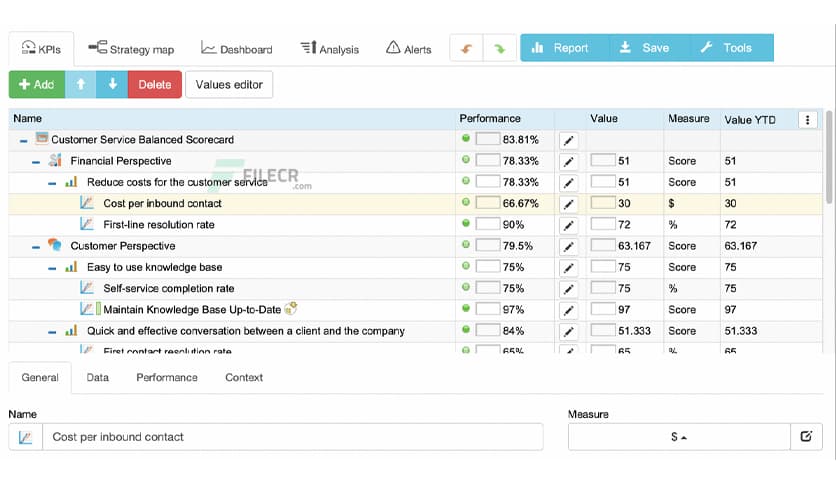836x484 pixels.
Task: Click pencil icon in Financial Perspective row
Action: 568,162
